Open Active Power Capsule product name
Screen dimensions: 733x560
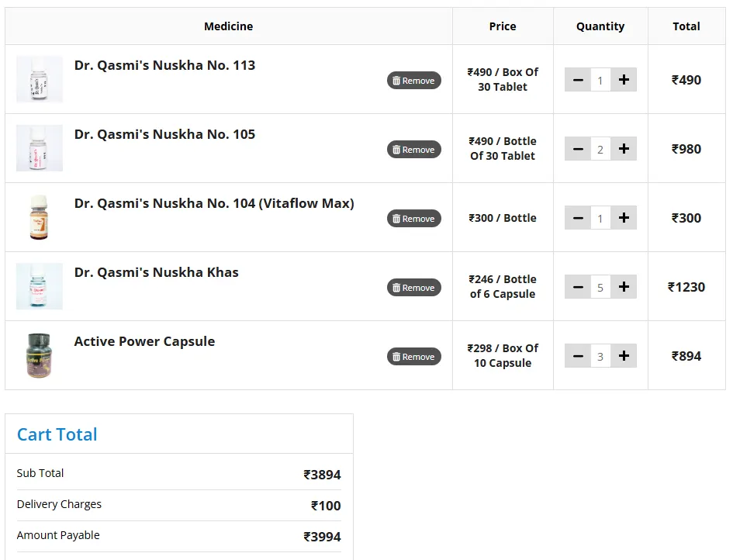click(144, 341)
